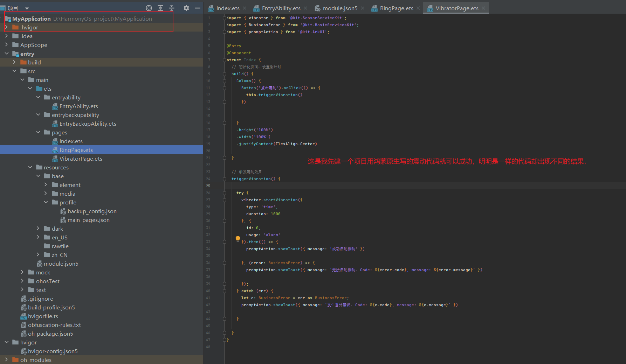The image size is (626, 364).
Task: Expand the build folder
Action: [x=14, y=62]
